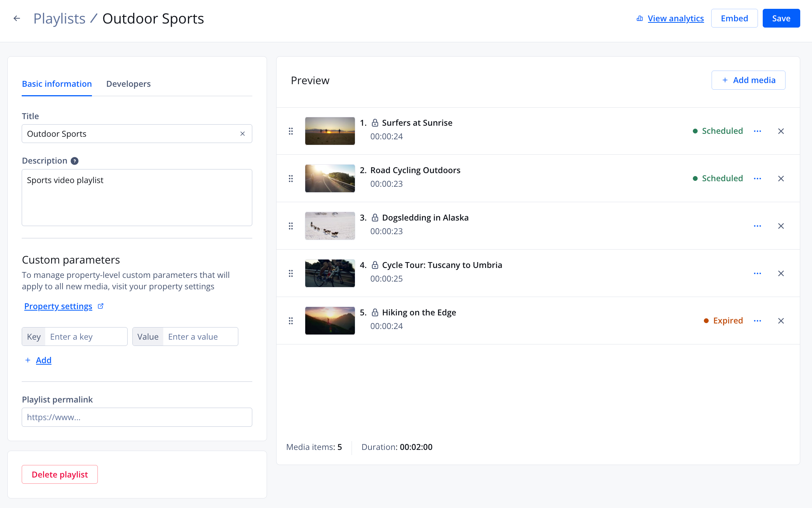Select the Basic information tab
Viewport: 812px width, 508px height.
tap(57, 84)
